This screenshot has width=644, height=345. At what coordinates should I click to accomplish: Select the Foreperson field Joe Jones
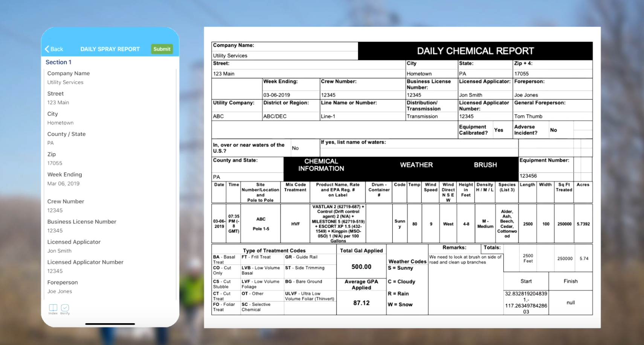click(60, 292)
